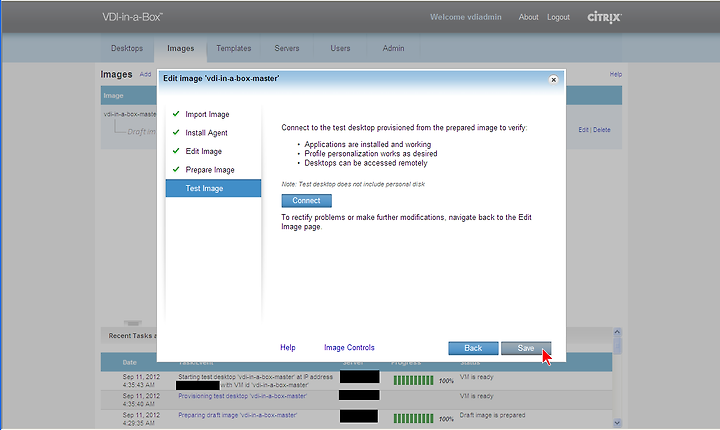Select the Install Agent step

pyautogui.click(x=206, y=133)
